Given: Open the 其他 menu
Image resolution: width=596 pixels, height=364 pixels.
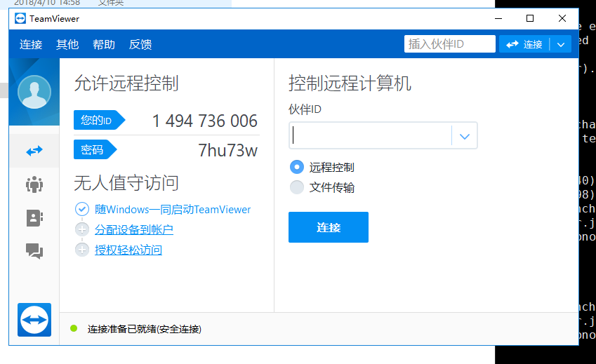Looking at the screenshot, I should (x=67, y=44).
